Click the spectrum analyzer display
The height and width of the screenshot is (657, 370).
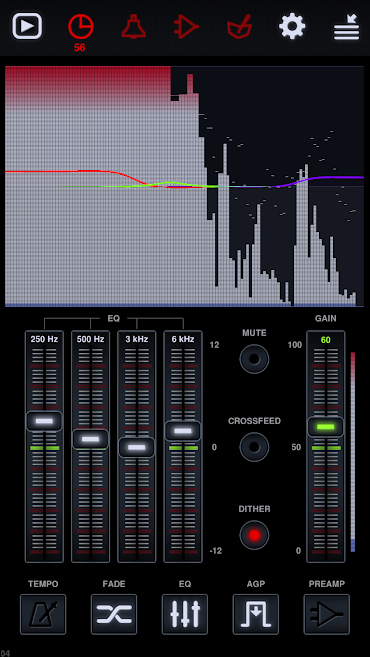(184, 186)
